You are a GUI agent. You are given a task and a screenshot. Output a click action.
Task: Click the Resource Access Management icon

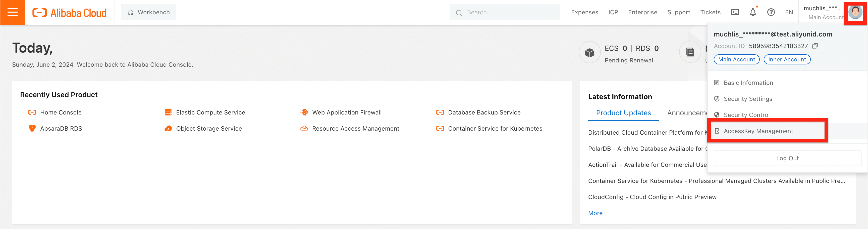tap(304, 129)
